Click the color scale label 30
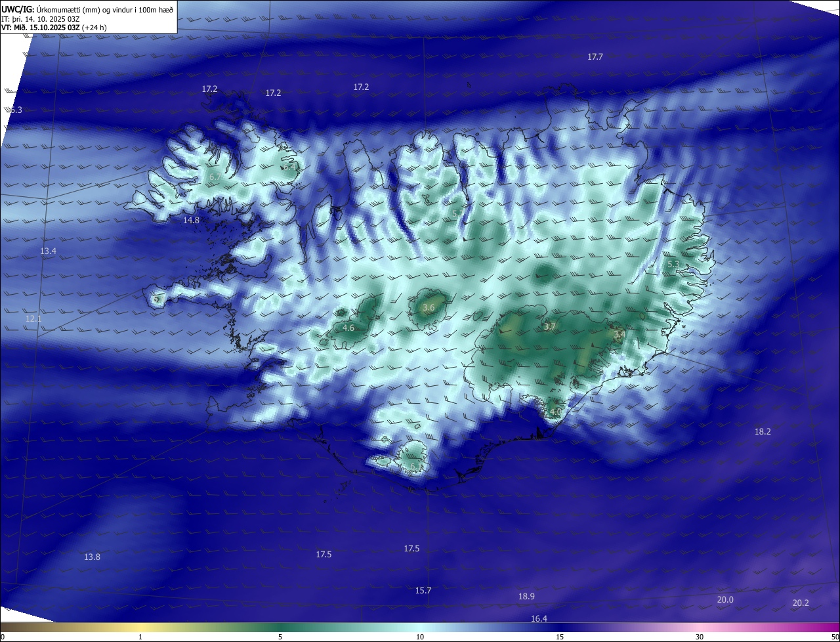This screenshot has width=840, height=642. (700, 637)
